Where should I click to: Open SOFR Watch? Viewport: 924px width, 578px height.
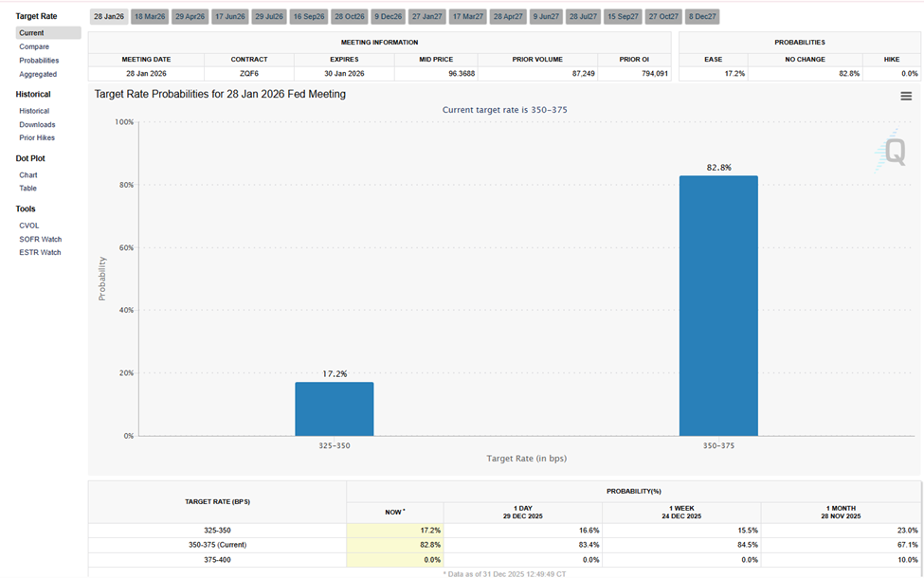click(40, 239)
